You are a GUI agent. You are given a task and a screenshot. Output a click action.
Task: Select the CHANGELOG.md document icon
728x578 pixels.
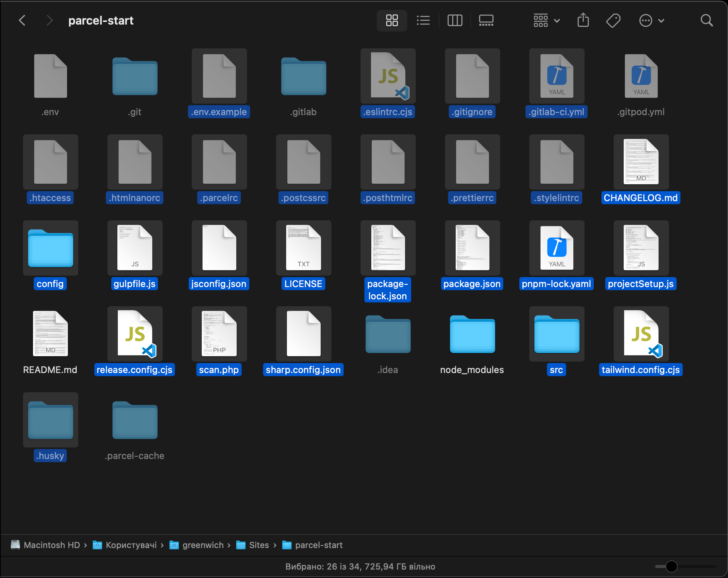pos(641,162)
